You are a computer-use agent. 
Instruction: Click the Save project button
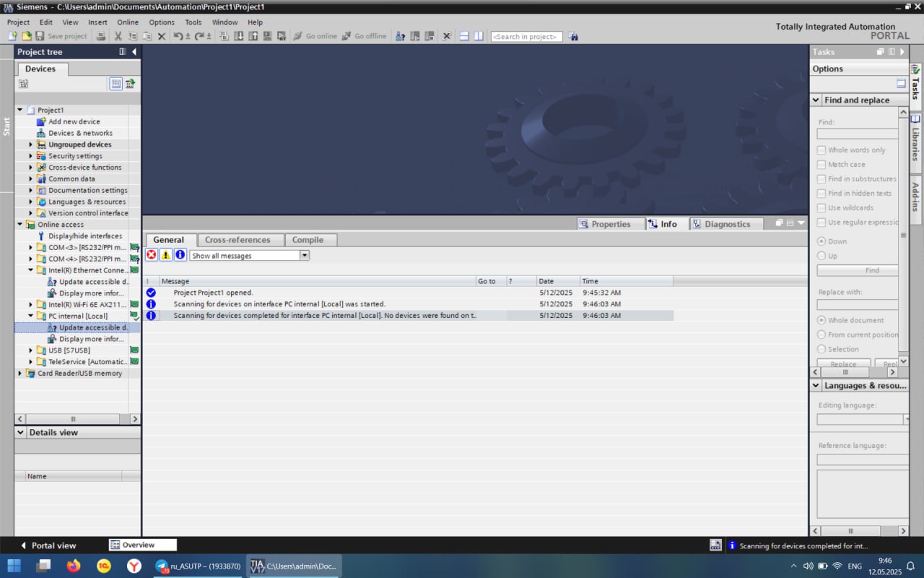(61, 36)
